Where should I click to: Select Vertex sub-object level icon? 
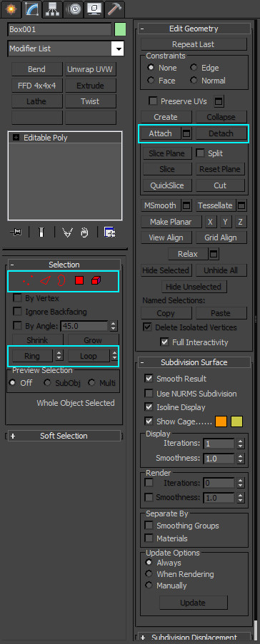28,281
